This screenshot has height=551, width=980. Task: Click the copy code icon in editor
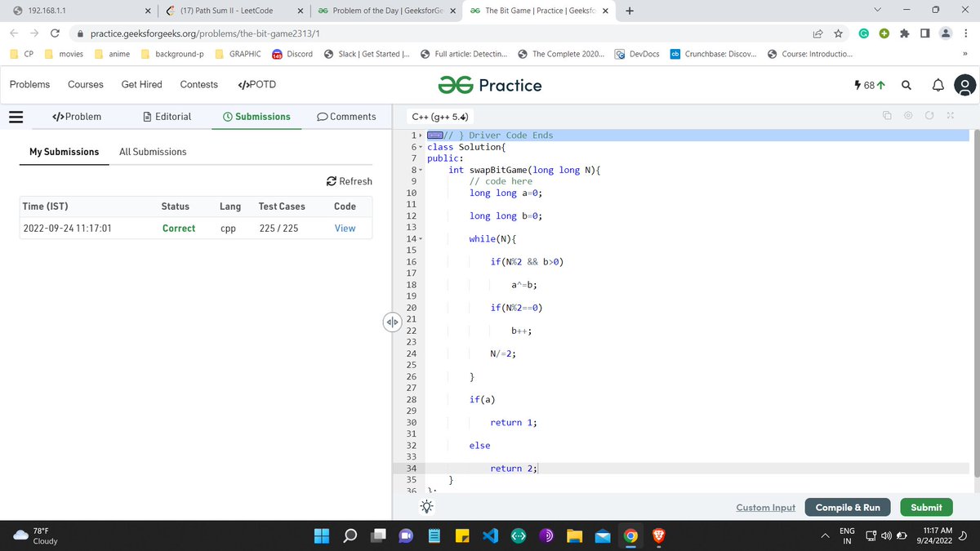(x=887, y=117)
